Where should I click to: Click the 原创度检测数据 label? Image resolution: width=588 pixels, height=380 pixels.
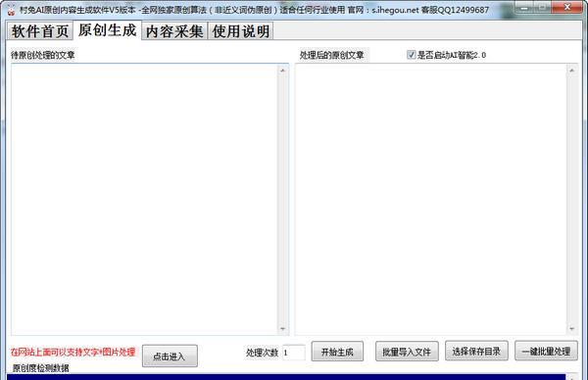point(40,368)
